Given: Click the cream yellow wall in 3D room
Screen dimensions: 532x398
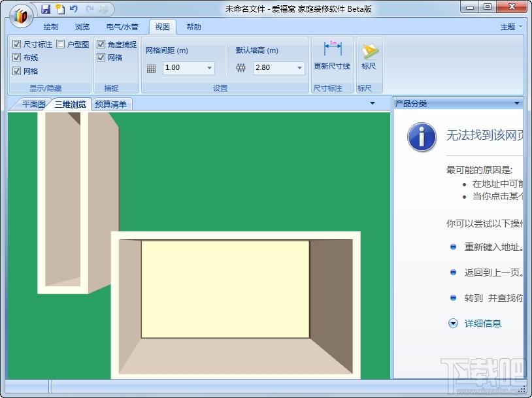Looking at the screenshot, I should 225,289.
